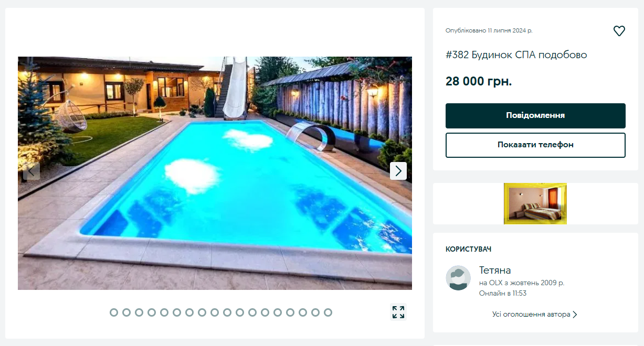The height and width of the screenshot is (346, 644).
Task: Click the main pool photo
Action: point(215,173)
